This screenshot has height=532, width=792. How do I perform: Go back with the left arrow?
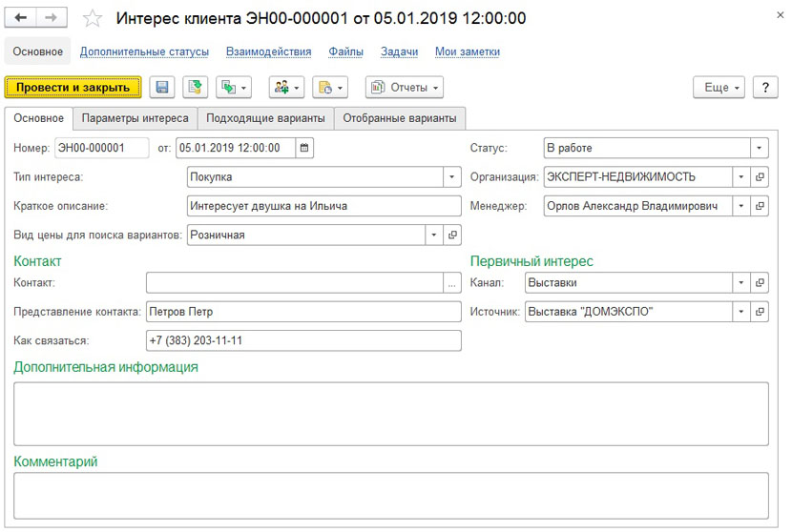(20, 18)
